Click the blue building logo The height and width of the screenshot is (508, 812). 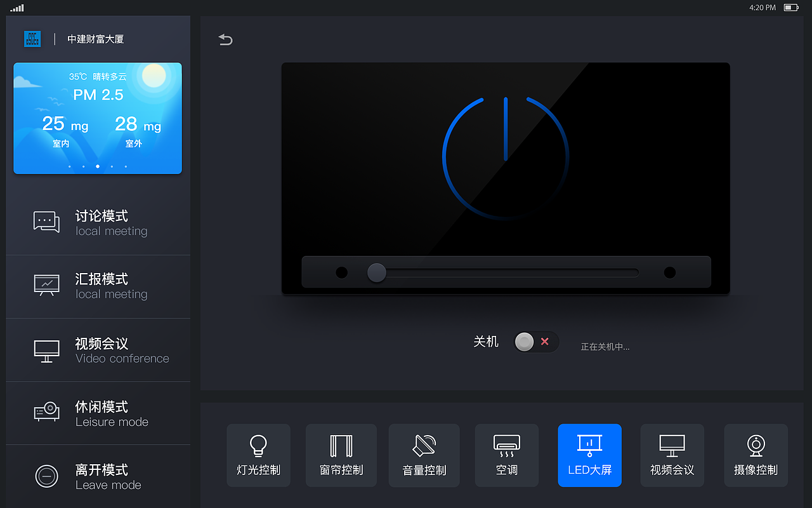[32, 39]
